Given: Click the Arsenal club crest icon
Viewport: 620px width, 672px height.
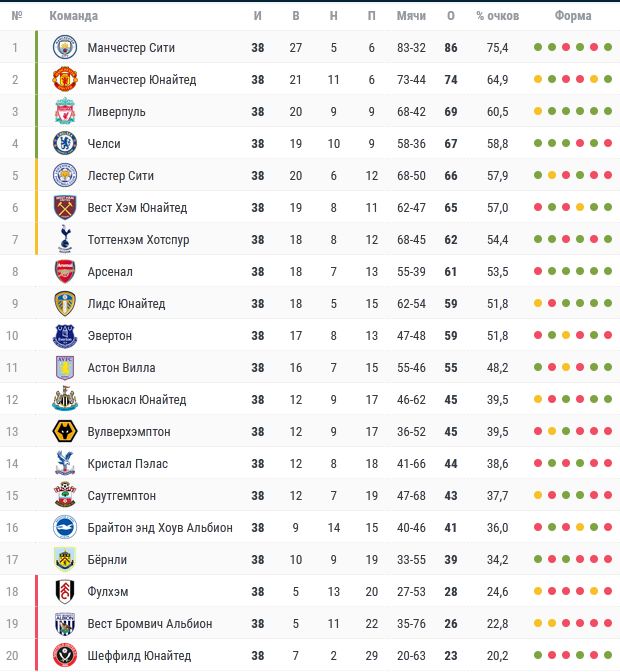Looking at the screenshot, I should click(x=65, y=272).
